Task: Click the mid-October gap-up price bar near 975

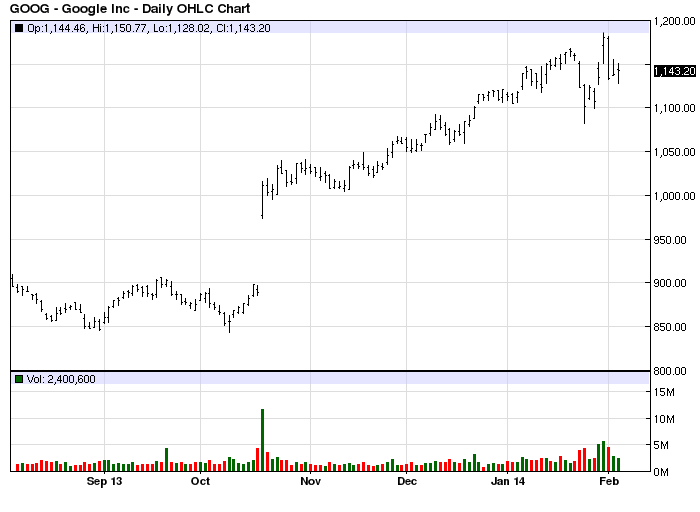Action: pos(262,200)
